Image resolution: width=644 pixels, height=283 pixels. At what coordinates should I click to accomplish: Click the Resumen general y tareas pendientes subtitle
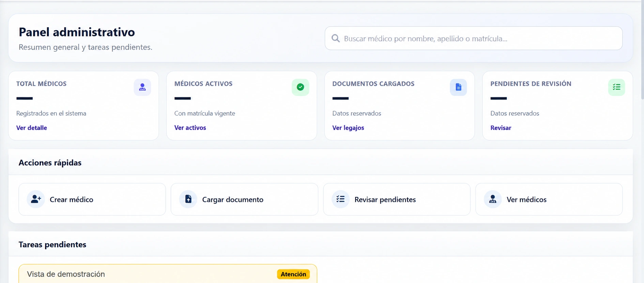tap(86, 47)
